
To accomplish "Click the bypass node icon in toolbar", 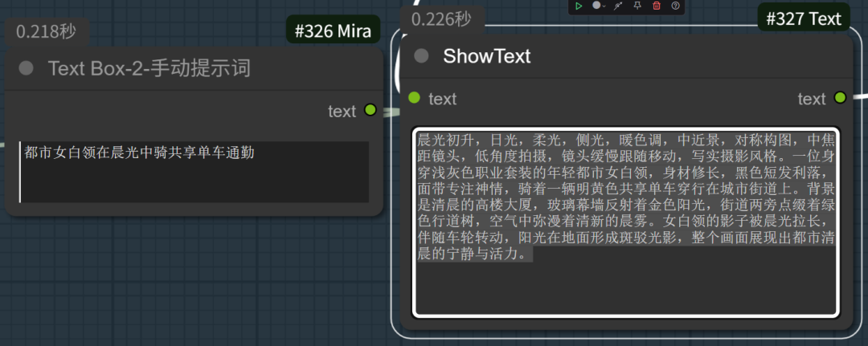I will (x=618, y=6).
